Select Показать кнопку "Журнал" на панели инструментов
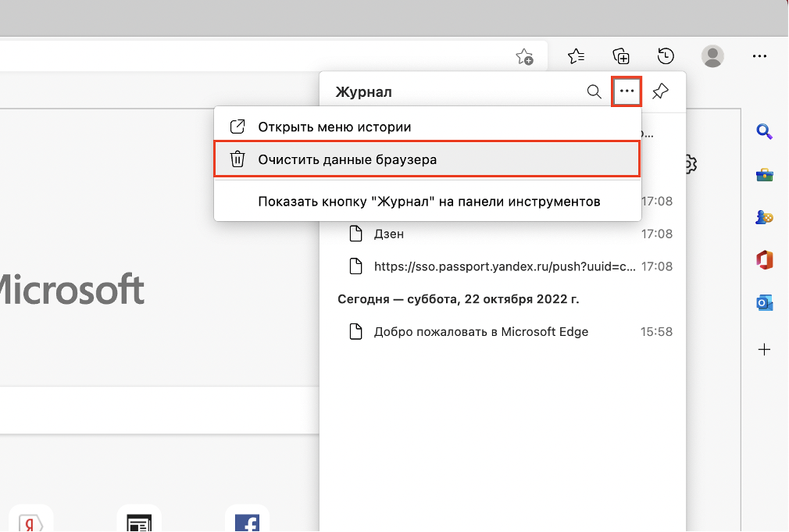The image size is (789, 532). (x=429, y=202)
